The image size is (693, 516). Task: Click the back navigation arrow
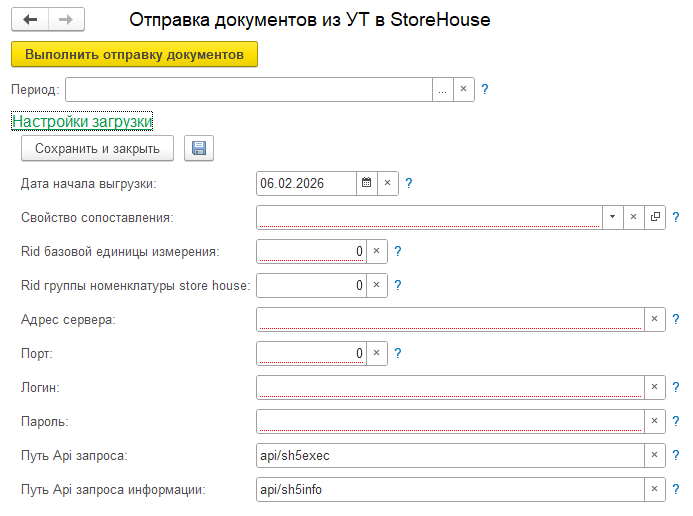(x=30, y=20)
